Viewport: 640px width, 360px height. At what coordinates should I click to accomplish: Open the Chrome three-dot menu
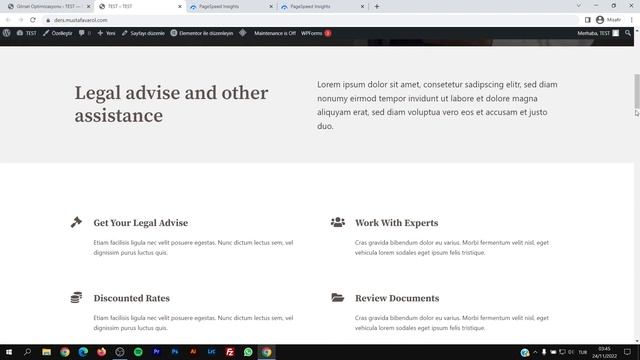[631, 20]
